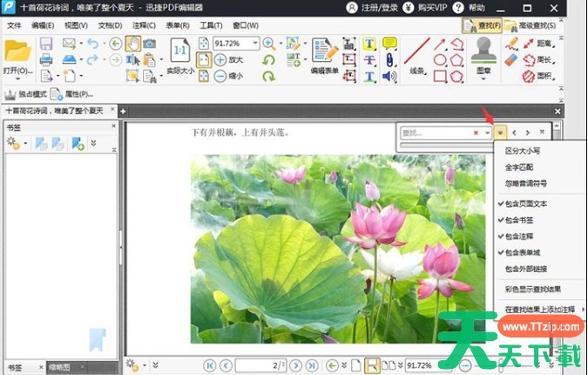The height and width of the screenshot is (375, 588).
Task: Enable 包含外部链接 option
Action: 526,269
